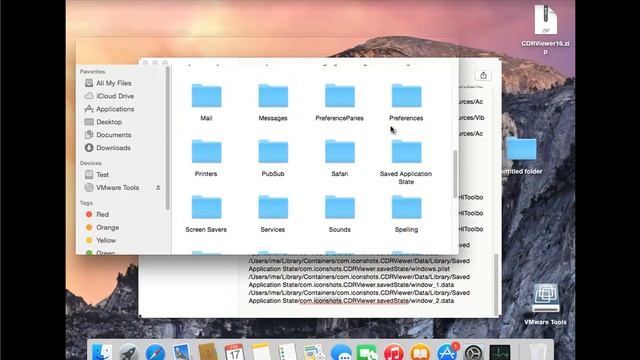Open the Messages folder
Viewport: 640px width, 360px height.
point(273,96)
